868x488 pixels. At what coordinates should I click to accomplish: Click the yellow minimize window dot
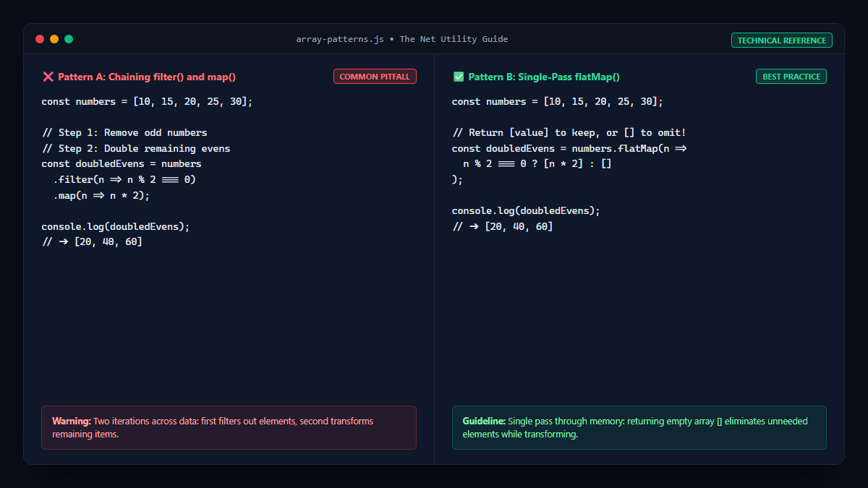point(54,39)
